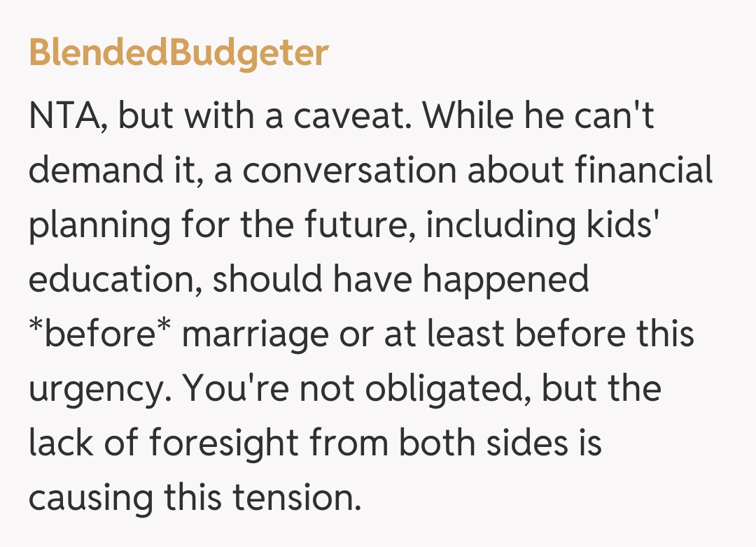Viewport: 756px width, 547px height.
Task: Click the word "happened" in the comment
Action: [x=505, y=280]
